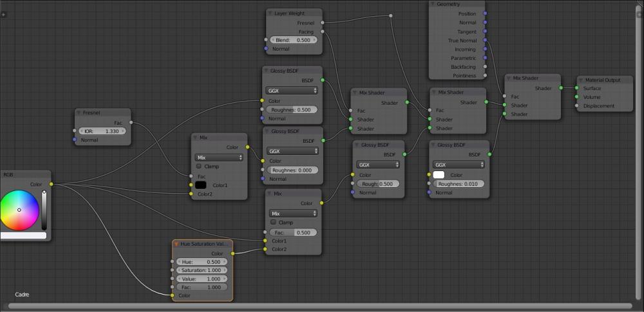Click the Blend 0.500 field in Layer Weight
Viewport: 644px width, 312px height.
(293, 40)
